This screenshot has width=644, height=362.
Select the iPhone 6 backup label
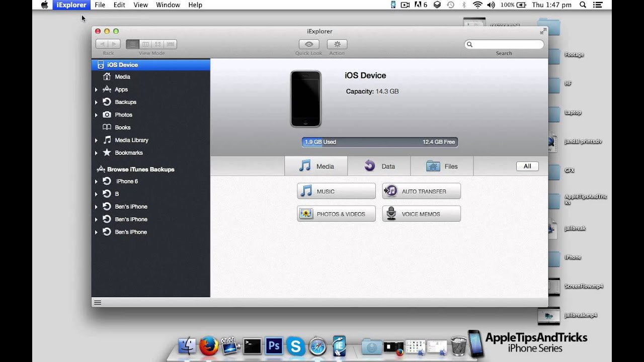127,182
